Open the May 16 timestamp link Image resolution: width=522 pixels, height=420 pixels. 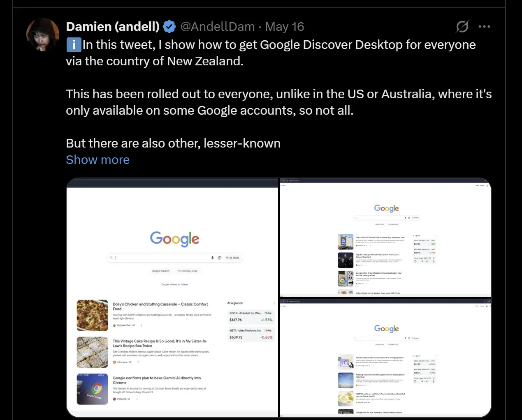[x=284, y=27]
